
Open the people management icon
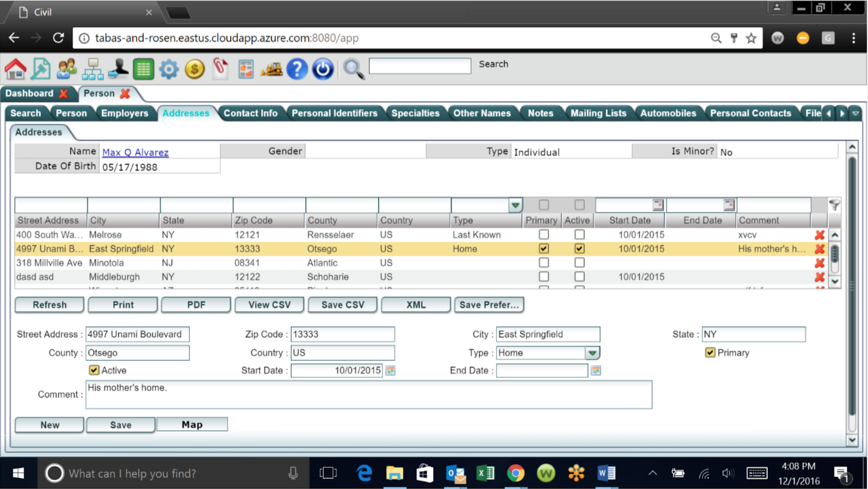tap(66, 69)
